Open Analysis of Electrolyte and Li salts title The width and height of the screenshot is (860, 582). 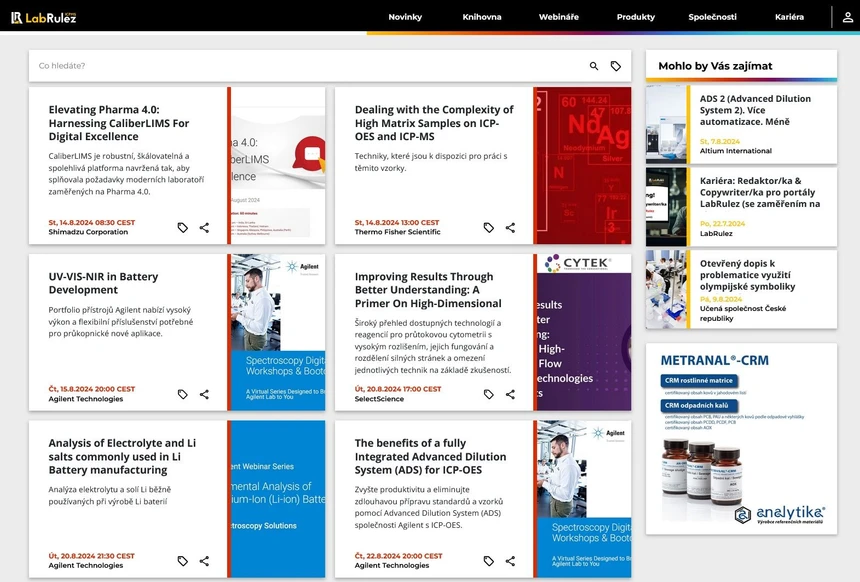[122, 456]
